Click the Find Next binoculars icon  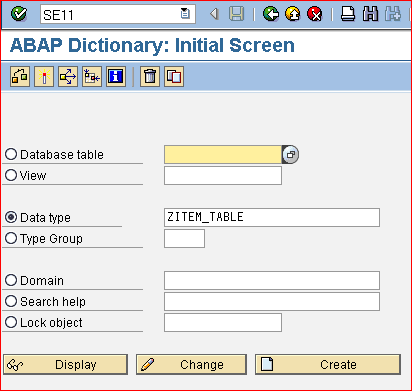[x=393, y=14]
